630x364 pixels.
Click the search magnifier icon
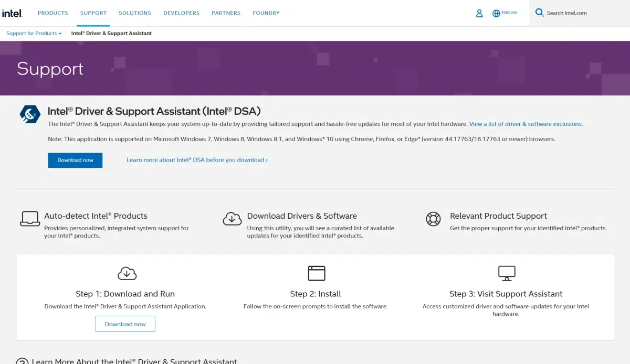pos(539,13)
